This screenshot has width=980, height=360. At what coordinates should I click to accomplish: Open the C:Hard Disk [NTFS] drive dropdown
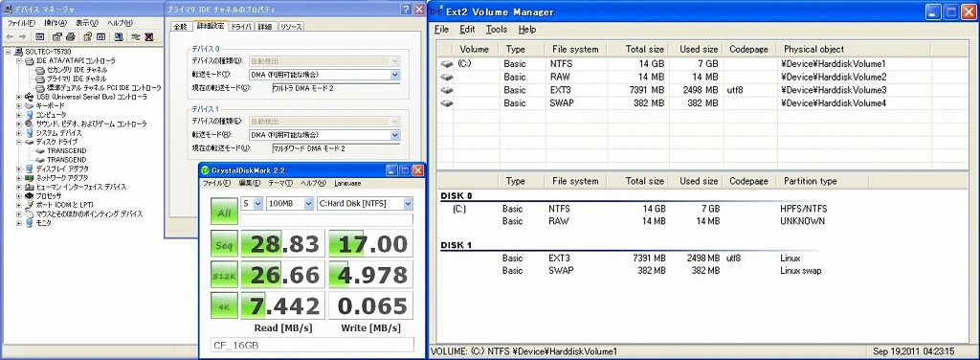[365, 204]
